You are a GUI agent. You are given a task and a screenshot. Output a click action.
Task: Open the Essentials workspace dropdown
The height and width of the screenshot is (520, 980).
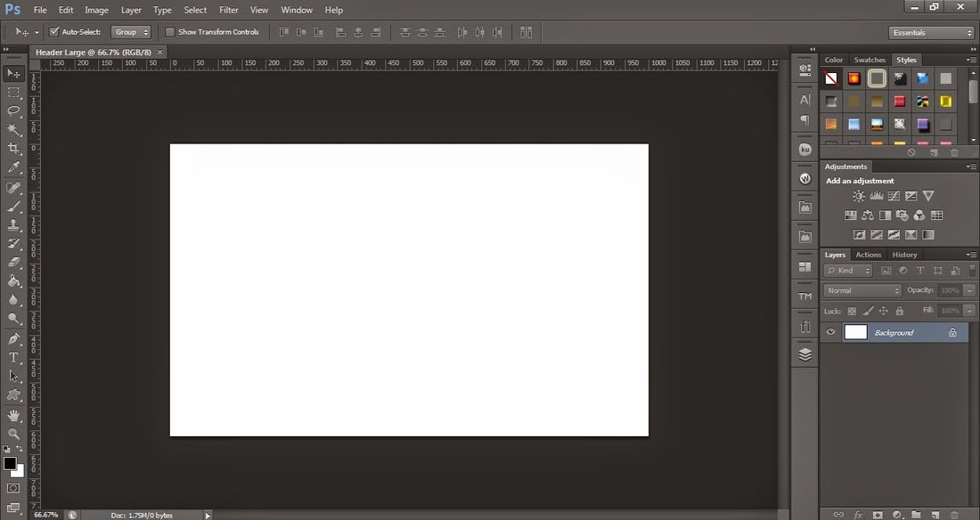click(931, 32)
